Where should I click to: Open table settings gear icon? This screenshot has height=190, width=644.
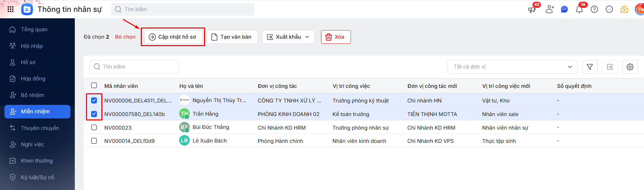click(630, 67)
